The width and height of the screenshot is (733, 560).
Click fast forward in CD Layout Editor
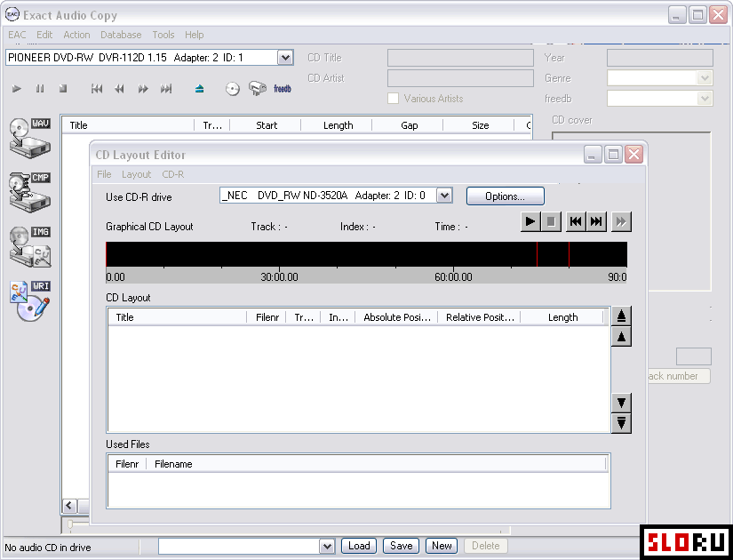pyautogui.click(x=621, y=221)
